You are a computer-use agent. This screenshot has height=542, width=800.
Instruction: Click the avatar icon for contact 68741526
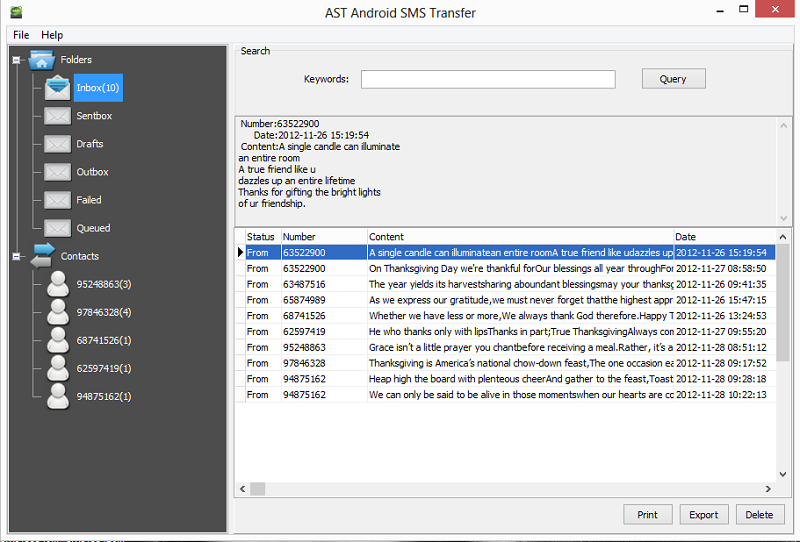58,340
